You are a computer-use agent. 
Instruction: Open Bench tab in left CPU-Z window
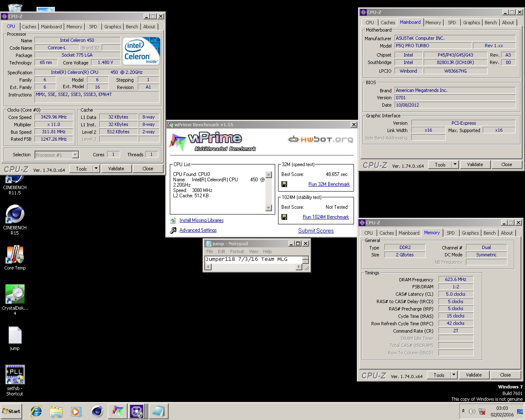(132, 27)
